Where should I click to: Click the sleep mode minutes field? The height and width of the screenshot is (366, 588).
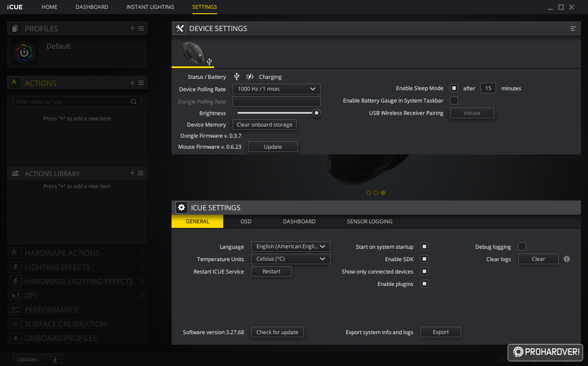click(x=488, y=88)
